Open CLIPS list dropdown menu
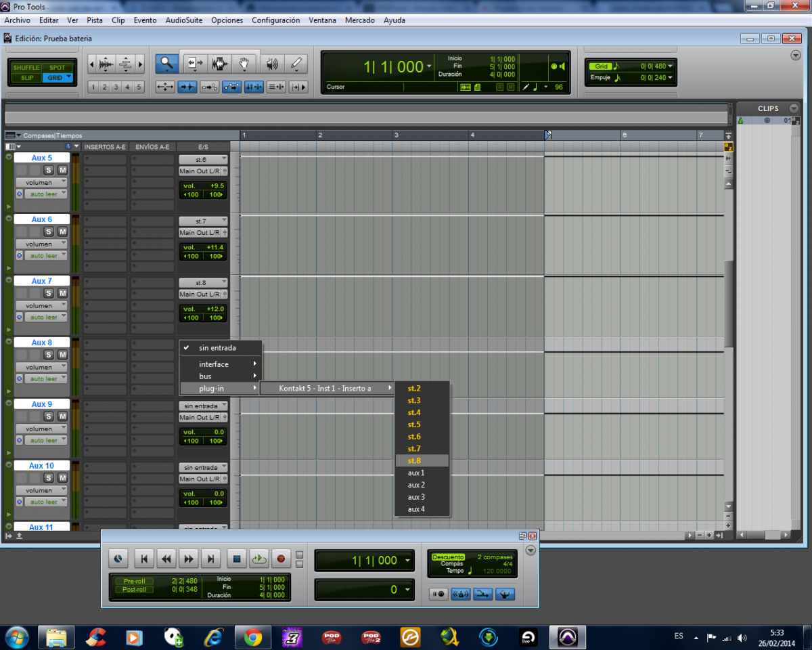This screenshot has width=812, height=650. tap(794, 108)
